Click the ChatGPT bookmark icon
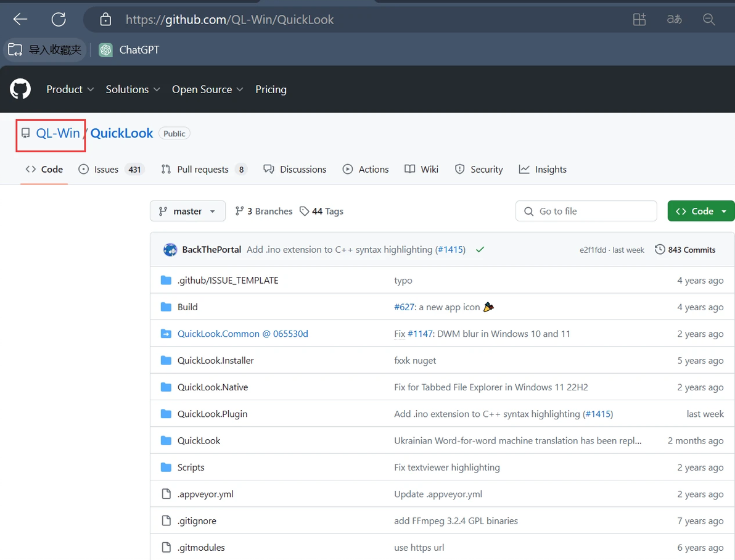The width and height of the screenshot is (735, 560). click(x=106, y=50)
